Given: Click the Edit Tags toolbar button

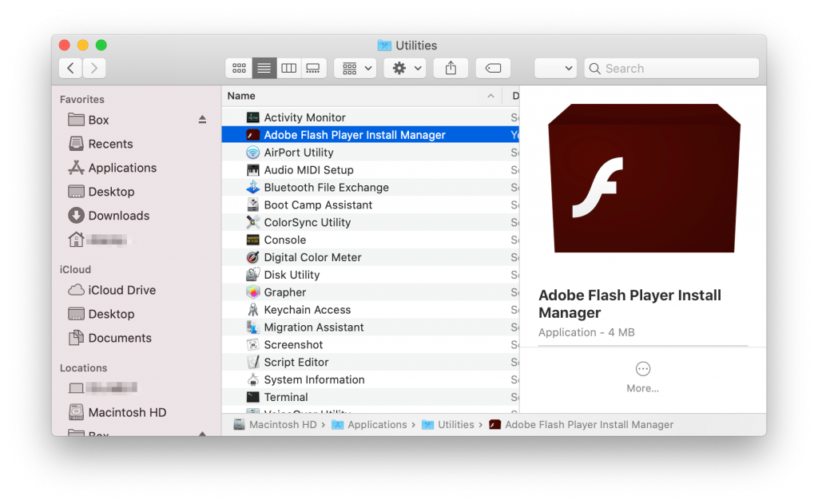Looking at the screenshot, I should [493, 69].
